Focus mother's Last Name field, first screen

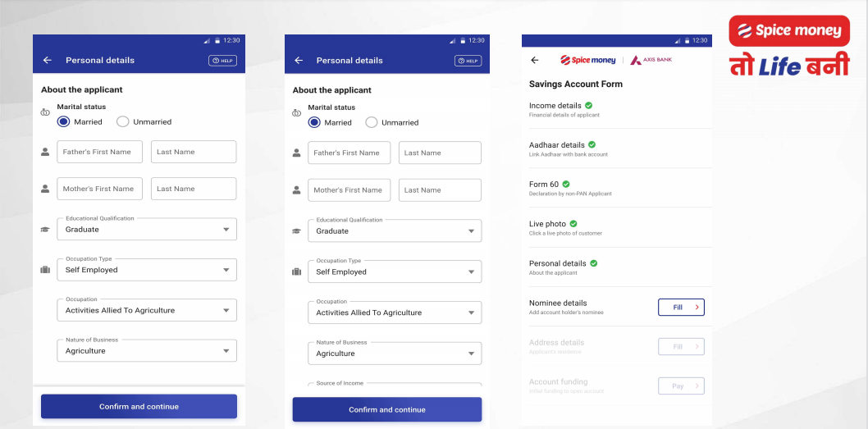pos(194,189)
